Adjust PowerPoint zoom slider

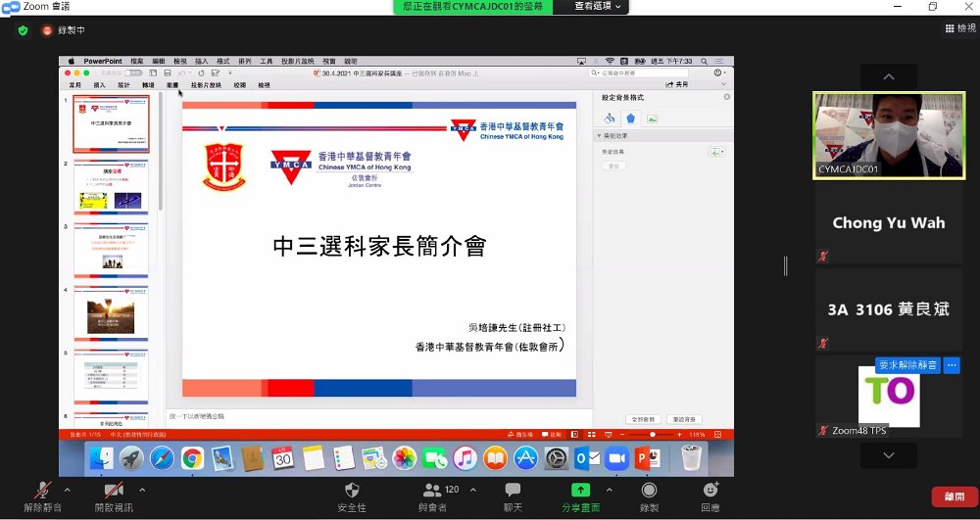point(652,434)
